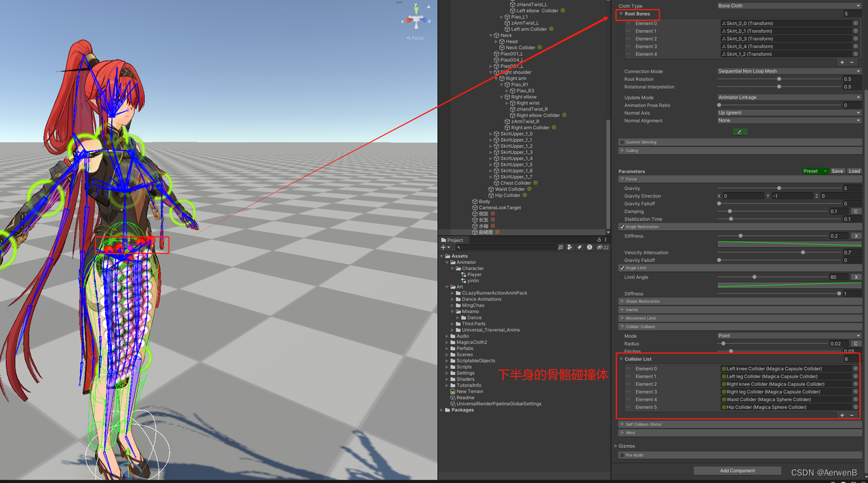Click the Add Component button

click(x=738, y=470)
